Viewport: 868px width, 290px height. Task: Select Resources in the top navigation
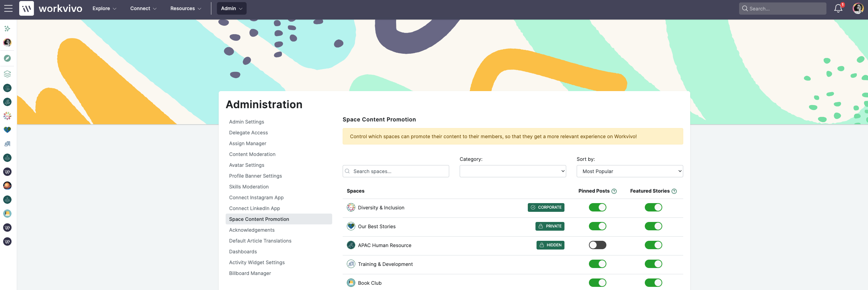[185, 8]
